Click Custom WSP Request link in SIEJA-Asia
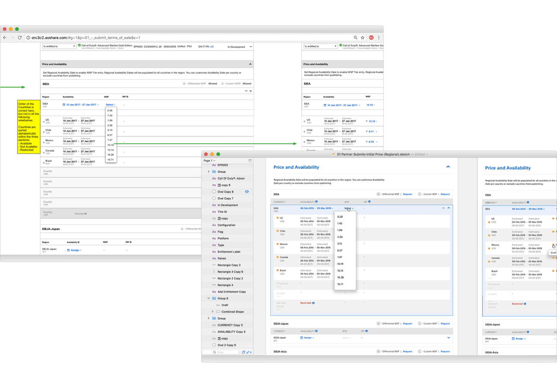 click(x=445, y=351)
